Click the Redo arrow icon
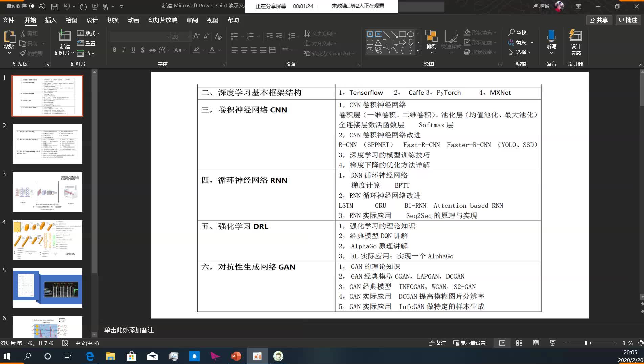This screenshot has height=364, width=644. point(83,6)
